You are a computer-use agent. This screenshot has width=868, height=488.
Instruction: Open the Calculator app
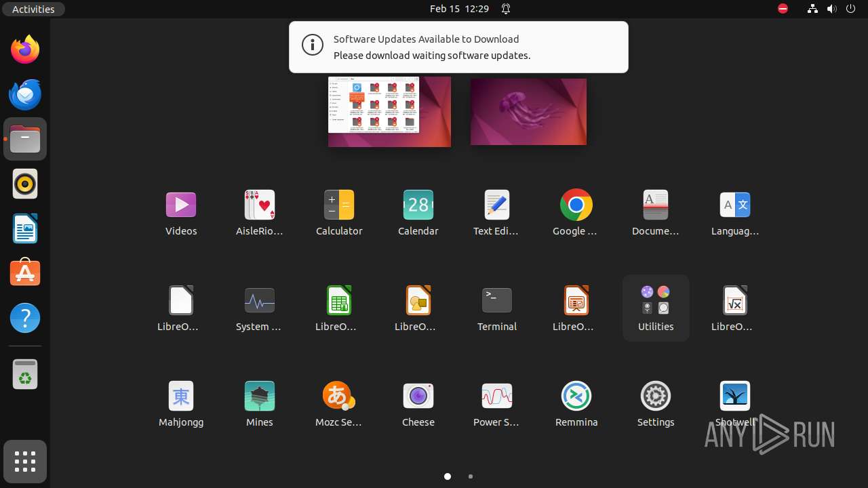339,213
